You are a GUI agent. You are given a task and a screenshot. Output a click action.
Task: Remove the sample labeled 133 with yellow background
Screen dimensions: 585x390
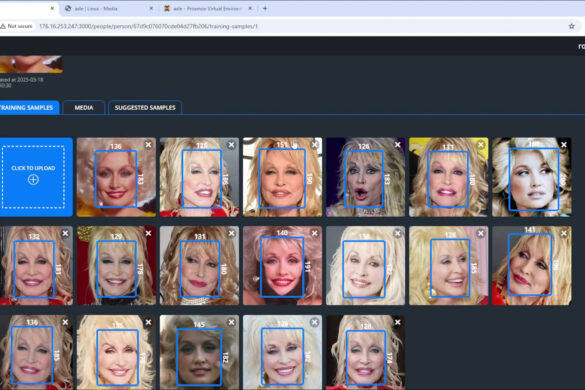pos(481,145)
